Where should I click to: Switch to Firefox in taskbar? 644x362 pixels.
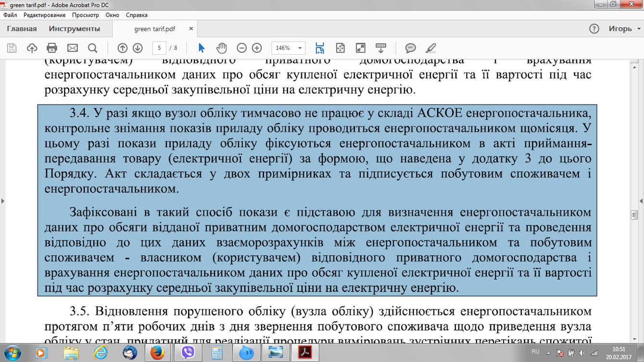coord(157,353)
